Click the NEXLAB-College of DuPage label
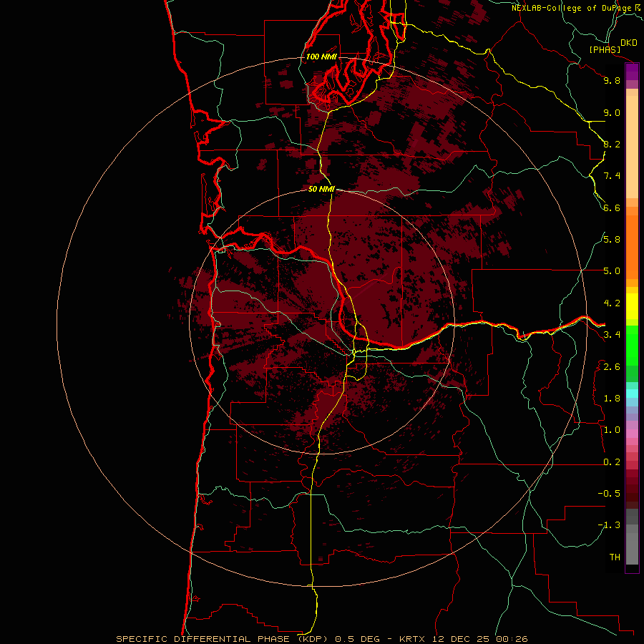The width and height of the screenshot is (644, 644). tap(572, 8)
